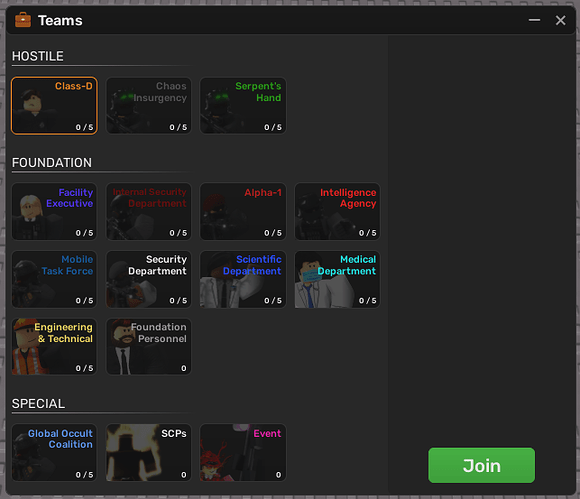This screenshot has height=499, width=580.
Task: Select Internal Security Department team
Action: [x=149, y=212]
